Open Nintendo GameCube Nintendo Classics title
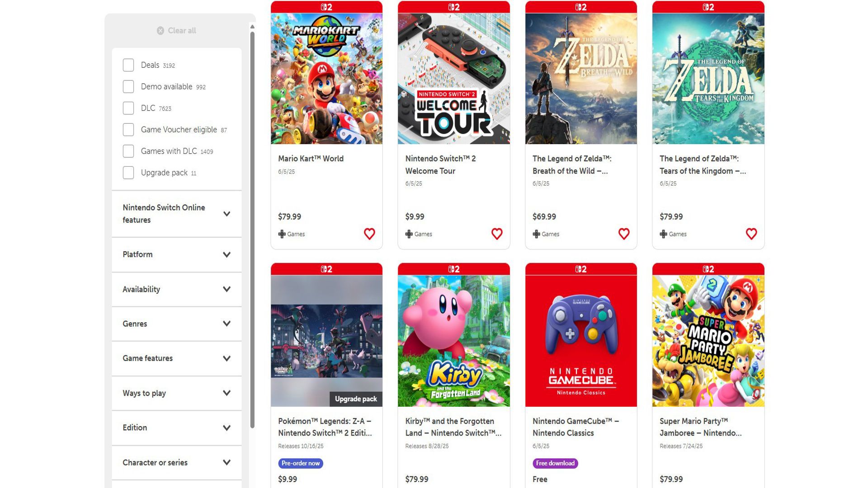This screenshot has width=868, height=488. (576, 427)
